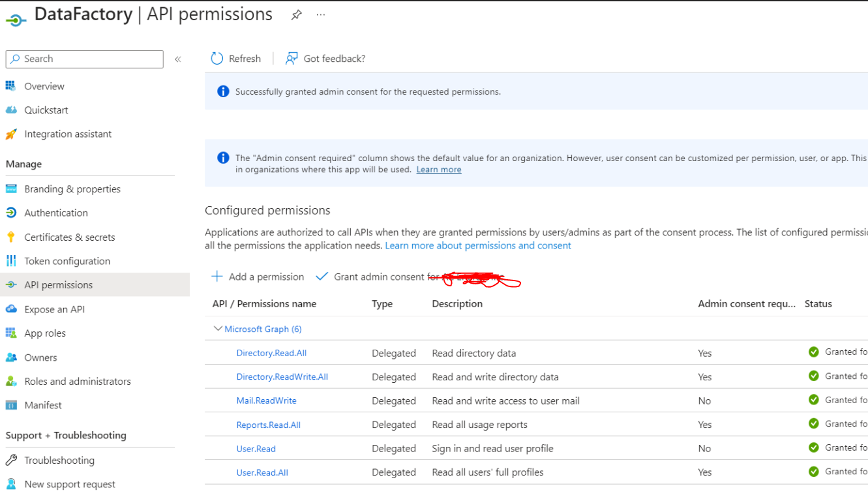Click the Integration assistant rocket icon
868x501 pixels.
pyautogui.click(x=11, y=134)
